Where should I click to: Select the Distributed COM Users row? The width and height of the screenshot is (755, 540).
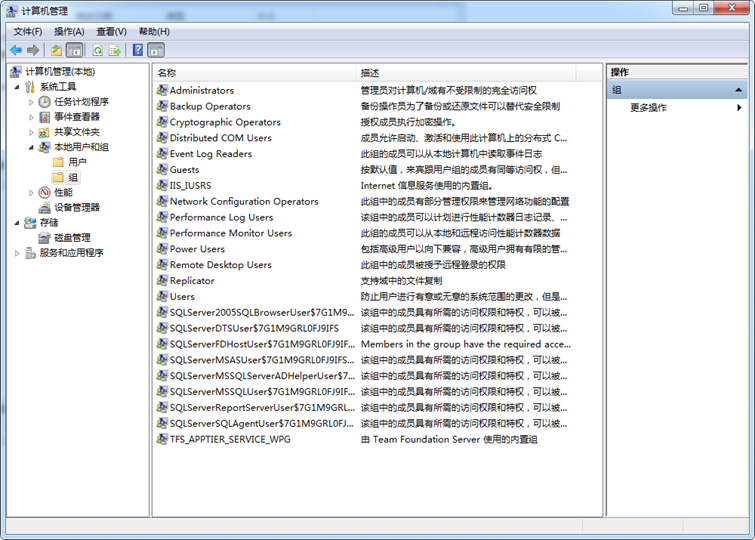click(x=362, y=138)
